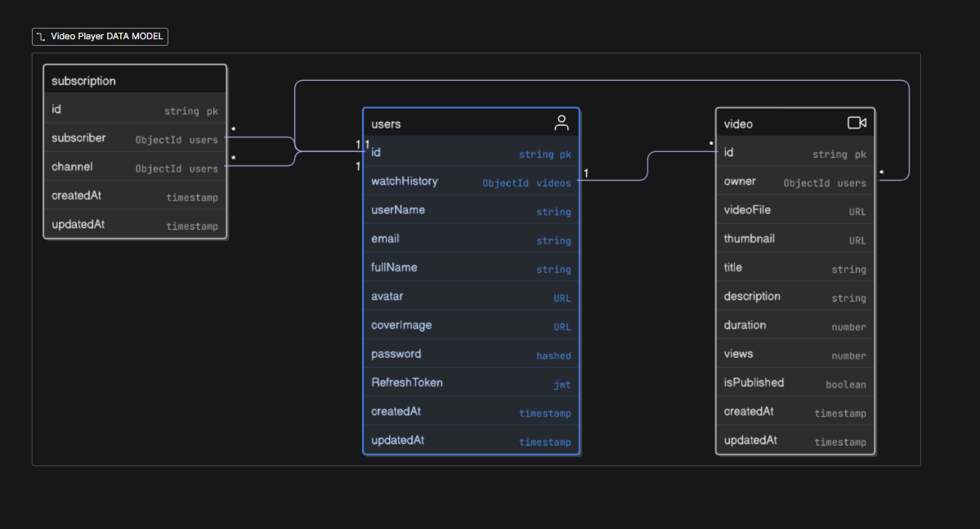Click the pk tag on video id field

coord(861,154)
